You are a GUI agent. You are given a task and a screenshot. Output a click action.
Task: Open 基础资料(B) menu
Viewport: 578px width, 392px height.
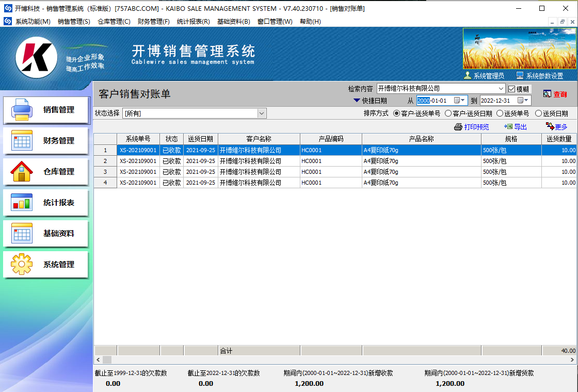[x=234, y=21]
